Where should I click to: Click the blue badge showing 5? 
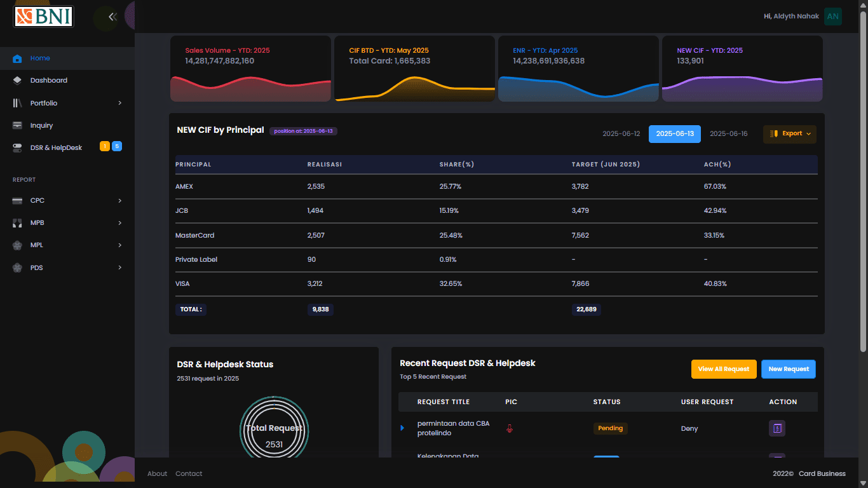[117, 147]
